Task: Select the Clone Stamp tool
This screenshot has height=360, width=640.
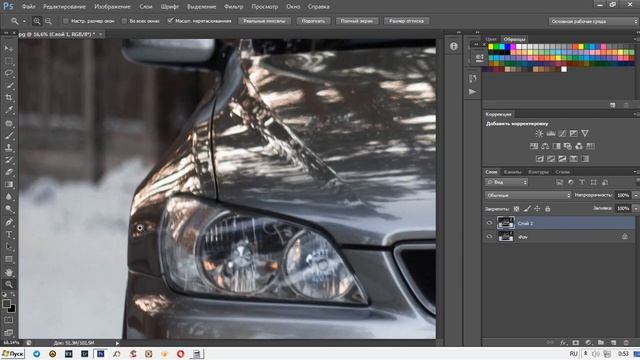Action: coord(9,147)
